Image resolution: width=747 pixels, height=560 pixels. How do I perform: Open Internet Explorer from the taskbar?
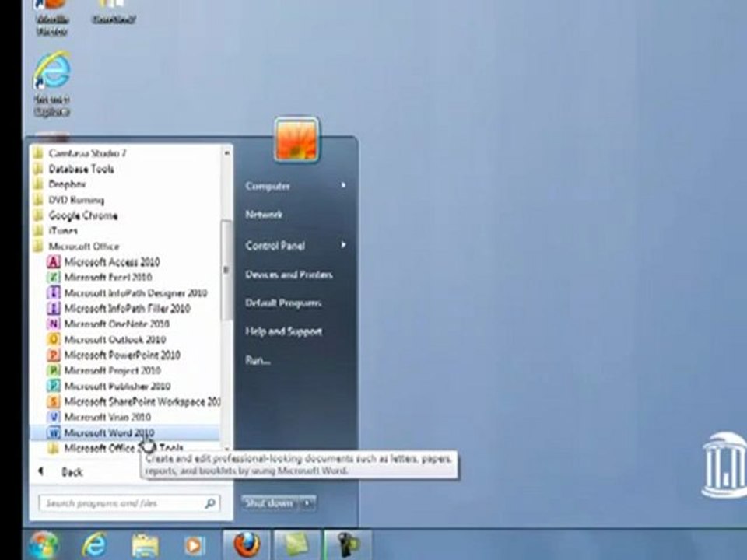pyautogui.click(x=94, y=545)
